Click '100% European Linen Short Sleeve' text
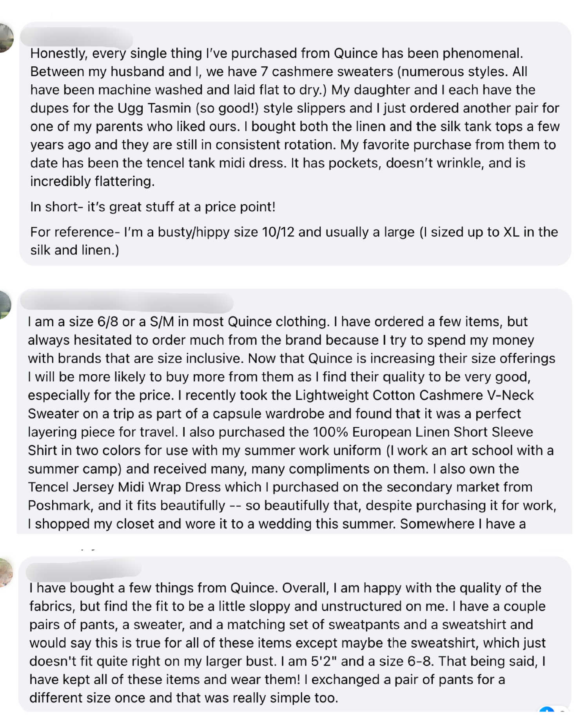Image resolution: width=588 pixels, height=724 pixels. 423,432
